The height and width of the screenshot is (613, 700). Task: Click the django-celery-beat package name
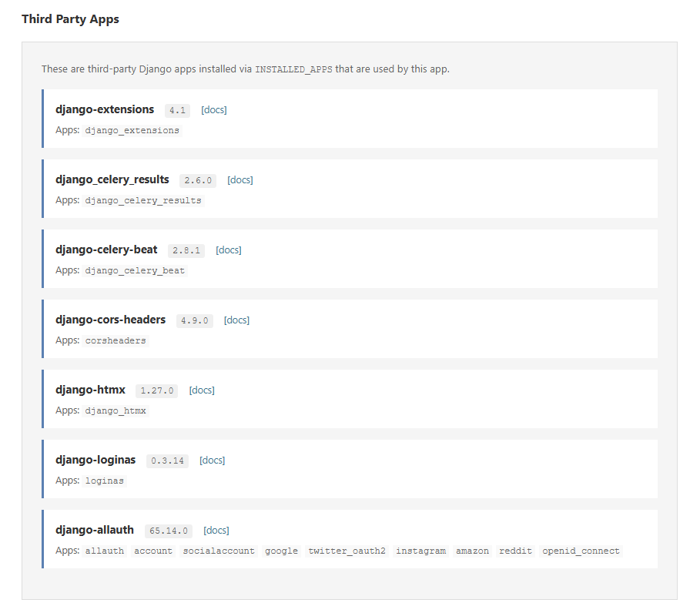pos(106,250)
